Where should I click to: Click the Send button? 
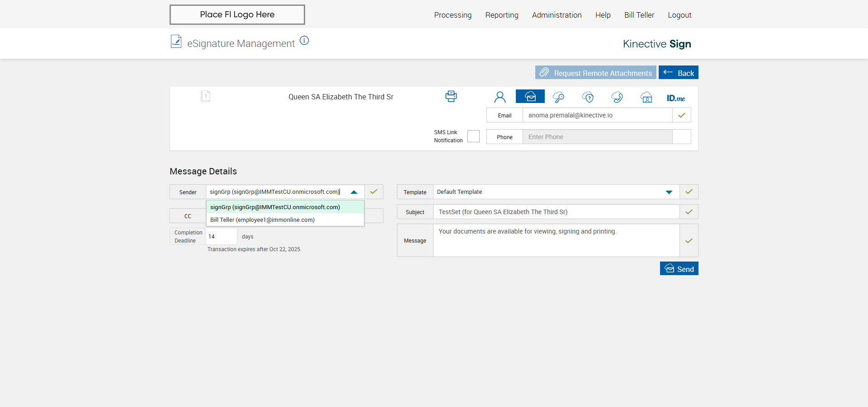pyautogui.click(x=679, y=269)
